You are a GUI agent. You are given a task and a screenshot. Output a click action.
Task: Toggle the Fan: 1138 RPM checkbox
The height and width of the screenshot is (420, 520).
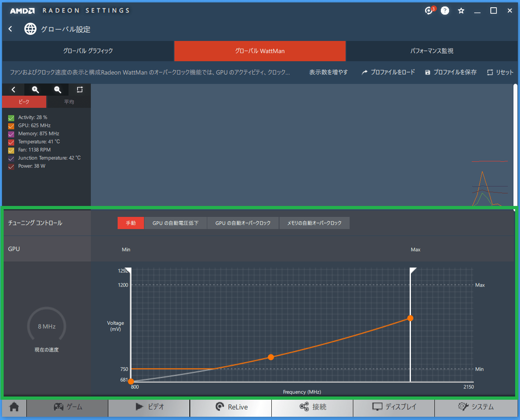[11, 150]
